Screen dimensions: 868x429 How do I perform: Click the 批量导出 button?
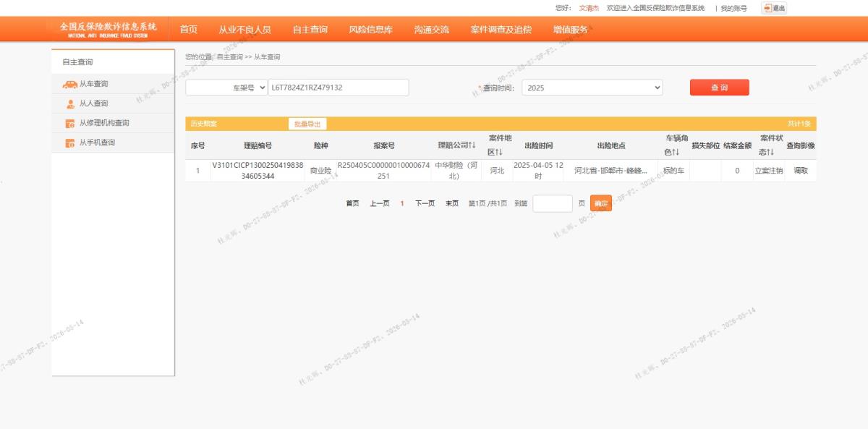pyautogui.click(x=307, y=124)
